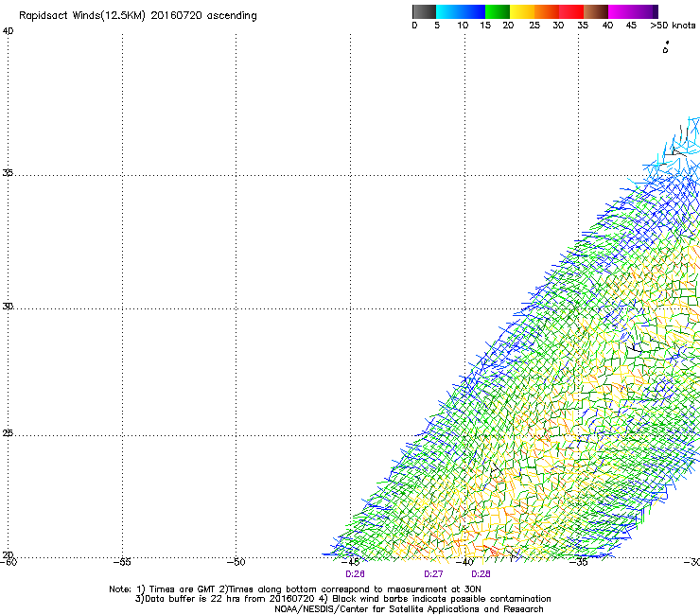
Task: Click the orange 25-30 knots legend color
Action: point(547,11)
